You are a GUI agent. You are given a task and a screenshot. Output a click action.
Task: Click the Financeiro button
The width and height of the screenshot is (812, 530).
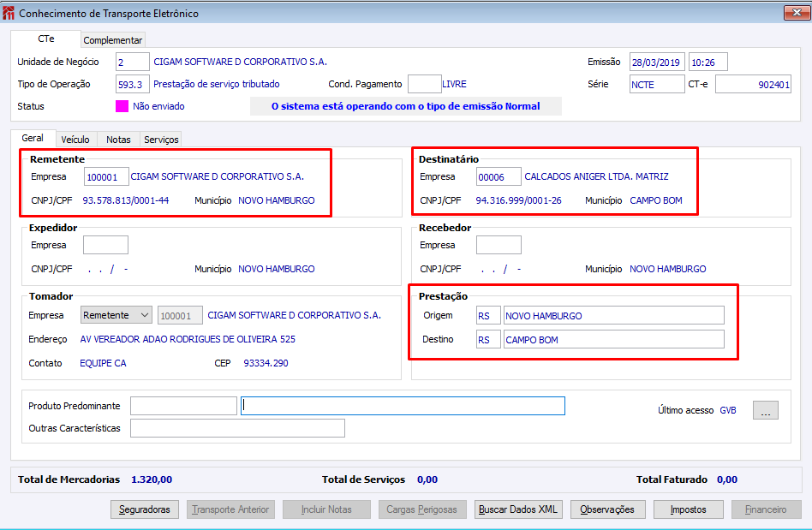pyautogui.click(x=766, y=509)
